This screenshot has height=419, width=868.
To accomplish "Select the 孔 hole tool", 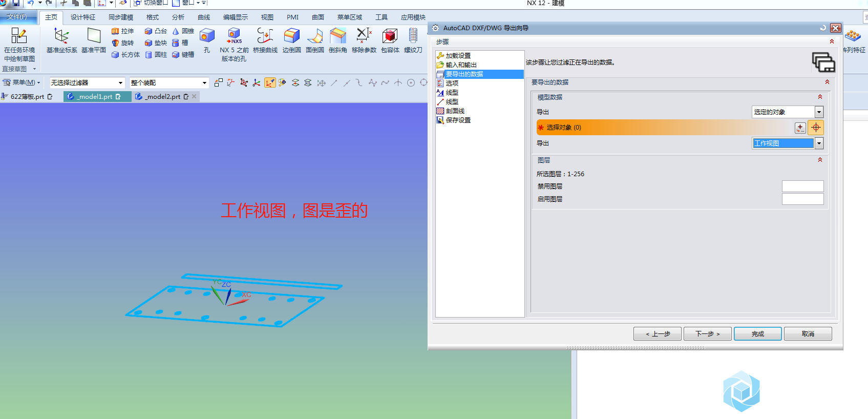I will coord(207,41).
